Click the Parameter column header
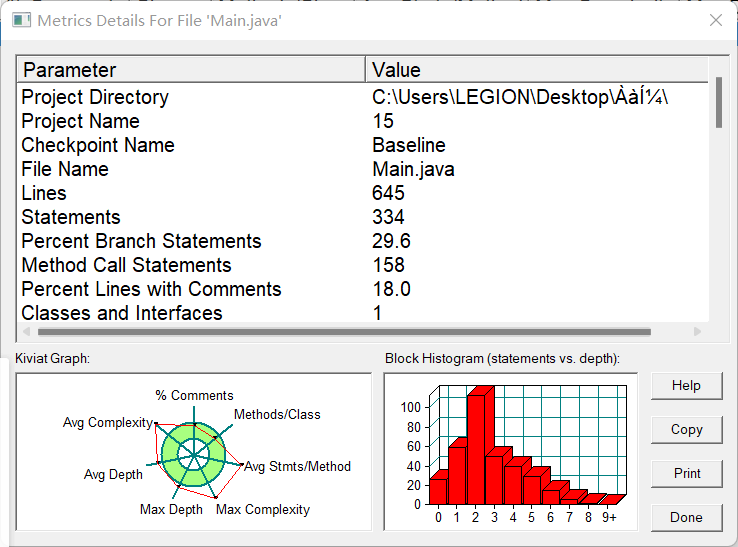This screenshot has height=547, width=738. [x=191, y=70]
